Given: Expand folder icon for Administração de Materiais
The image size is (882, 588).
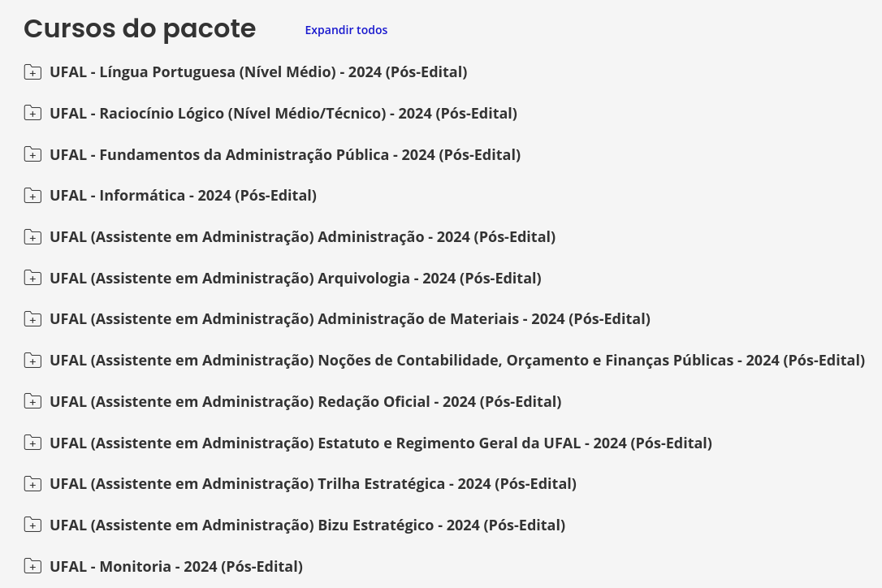Looking at the screenshot, I should pos(32,319).
